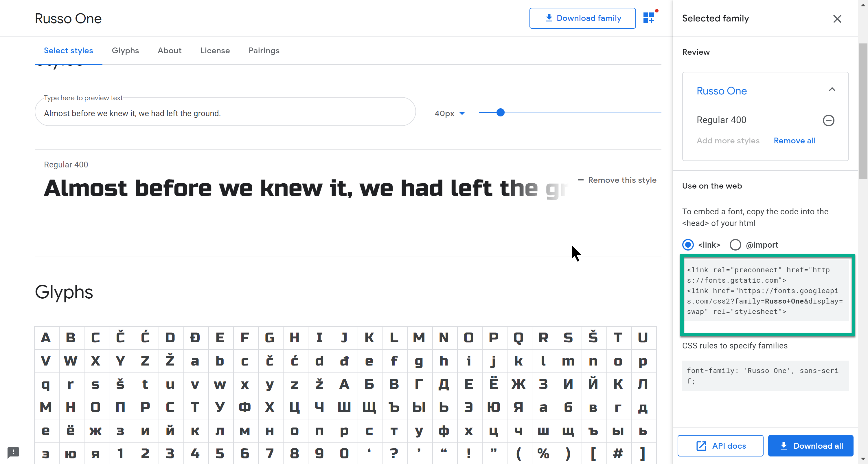Remove all selected styles
Image resolution: width=868 pixels, height=464 pixels.
pos(795,140)
